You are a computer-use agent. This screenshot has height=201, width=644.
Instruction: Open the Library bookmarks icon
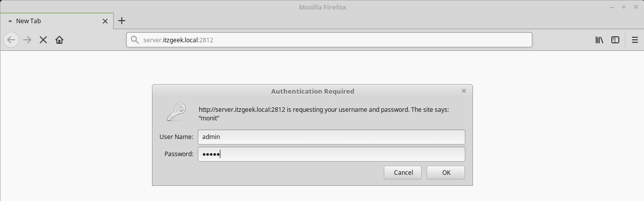coord(599,40)
